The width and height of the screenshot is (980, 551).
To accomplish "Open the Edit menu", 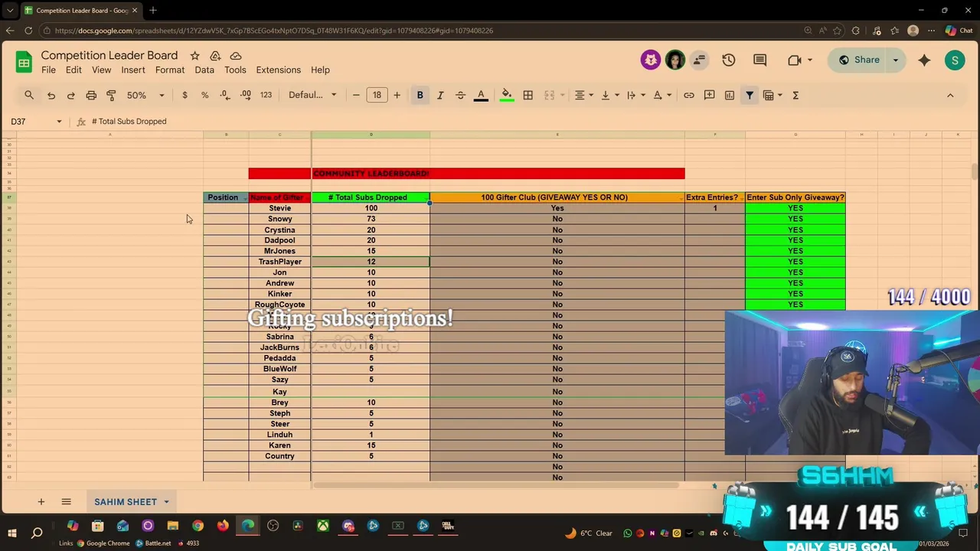I will [x=73, y=70].
